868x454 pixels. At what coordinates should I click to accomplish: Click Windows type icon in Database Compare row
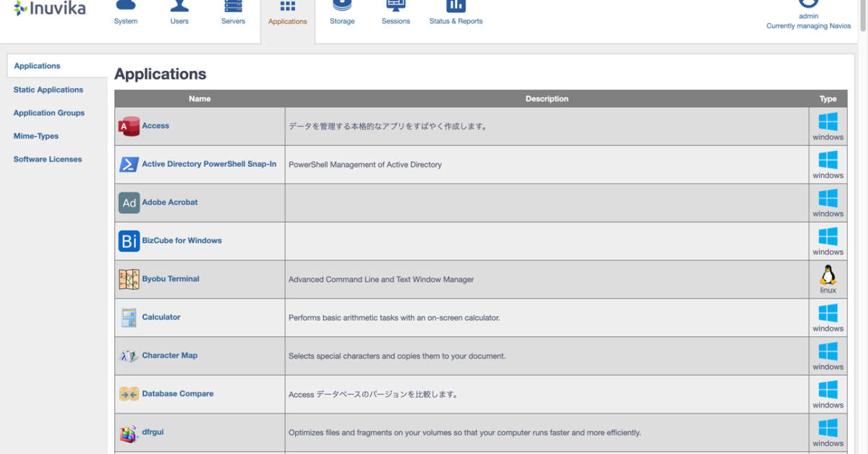pyautogui.click(x=827, y=389)
